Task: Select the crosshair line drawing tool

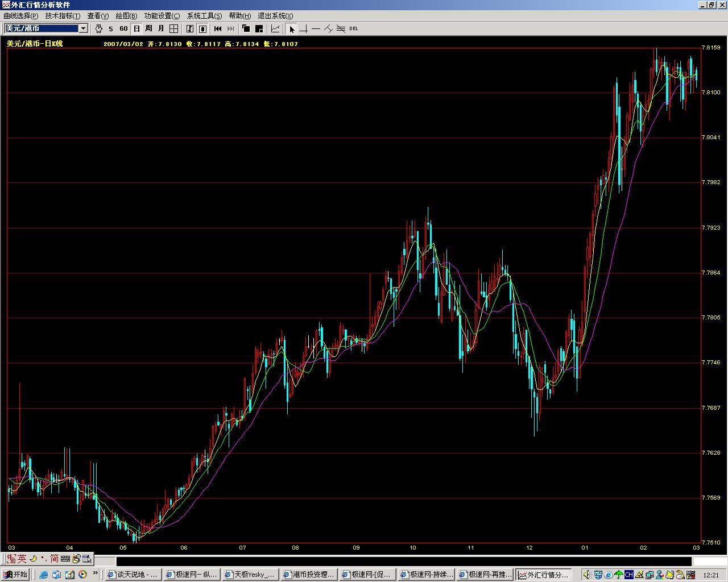Action: [304, 28]
